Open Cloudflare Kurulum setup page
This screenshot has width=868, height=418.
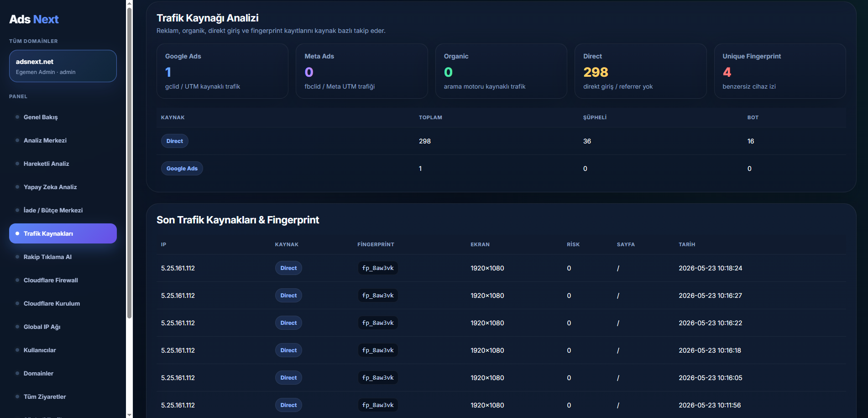coord(63,303)
